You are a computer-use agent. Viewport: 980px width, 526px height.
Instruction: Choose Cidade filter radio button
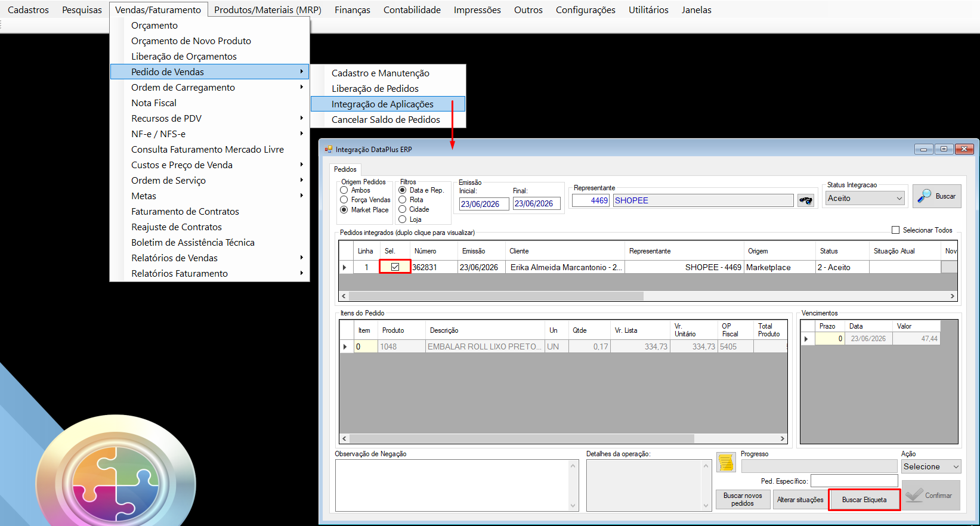403,209
